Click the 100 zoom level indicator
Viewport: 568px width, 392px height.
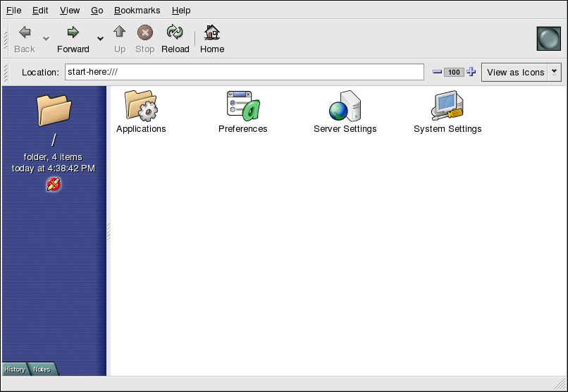(x=454, y=72)
